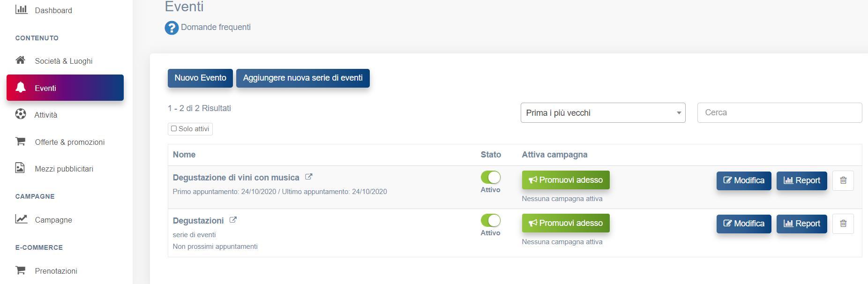Image resolution: width=868 pixels, height=284 pixels.
Task: Click the Cerca search field
Action: point(779,113)
